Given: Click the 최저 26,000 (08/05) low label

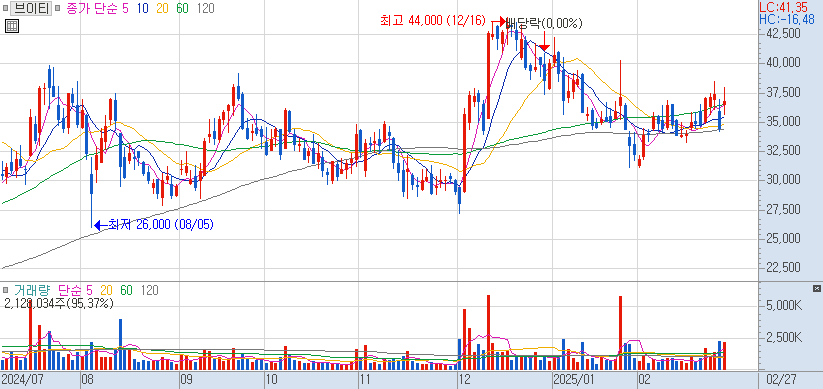Looking at the screenshot, I should click(161, 225).
